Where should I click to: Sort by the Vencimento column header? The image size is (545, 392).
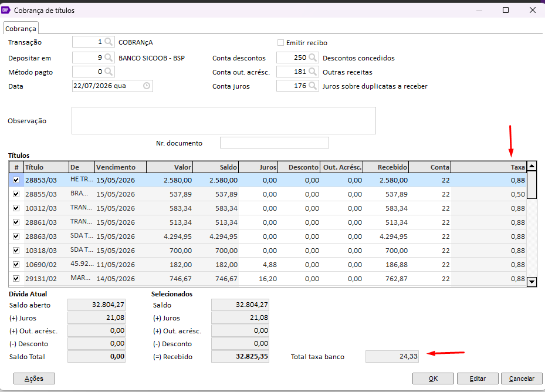point(121,167)
